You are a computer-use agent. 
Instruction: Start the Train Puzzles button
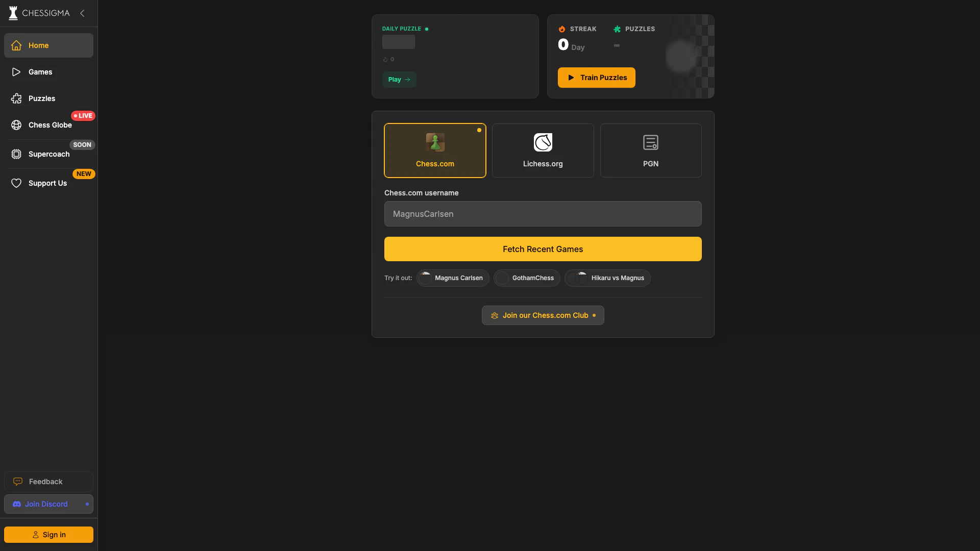tap(596, 78)
